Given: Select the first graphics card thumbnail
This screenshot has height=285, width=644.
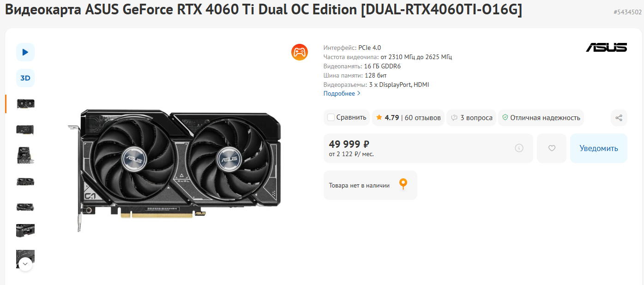Looking at the screenshot, I should click(x=25, y=104).
